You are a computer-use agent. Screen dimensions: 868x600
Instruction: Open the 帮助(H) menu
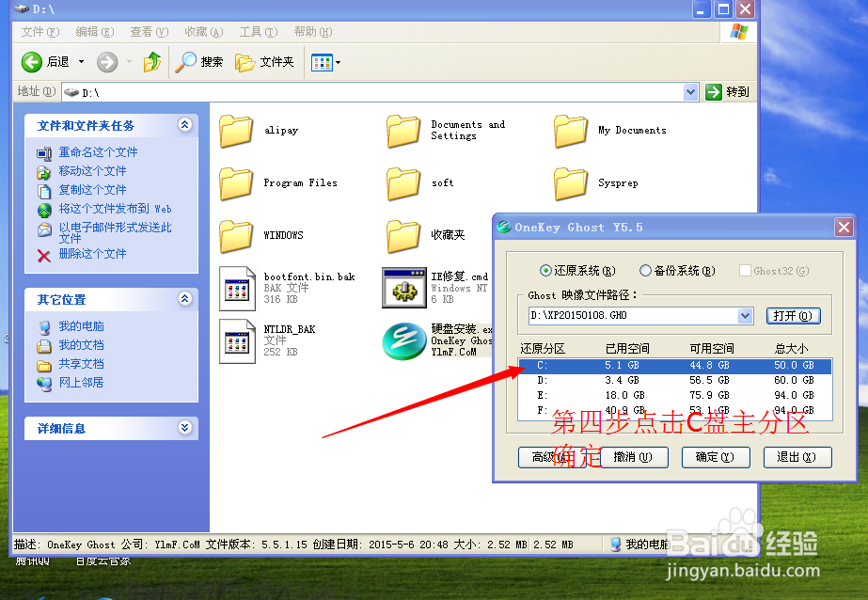coord(313,32)
